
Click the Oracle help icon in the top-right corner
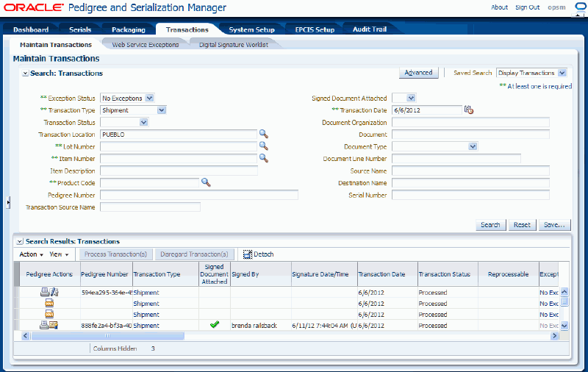pyautogui.click(x=580, y=7)
